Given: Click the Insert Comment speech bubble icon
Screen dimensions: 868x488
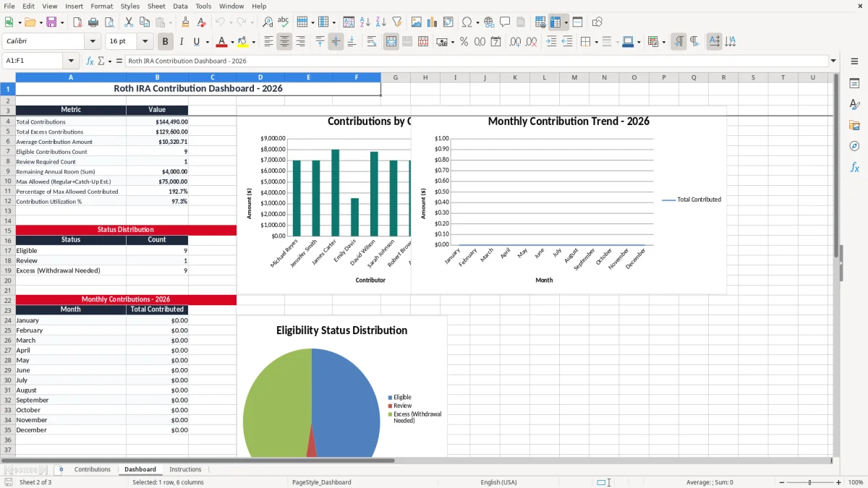Looking at the screenshot, I should point(505,22).
